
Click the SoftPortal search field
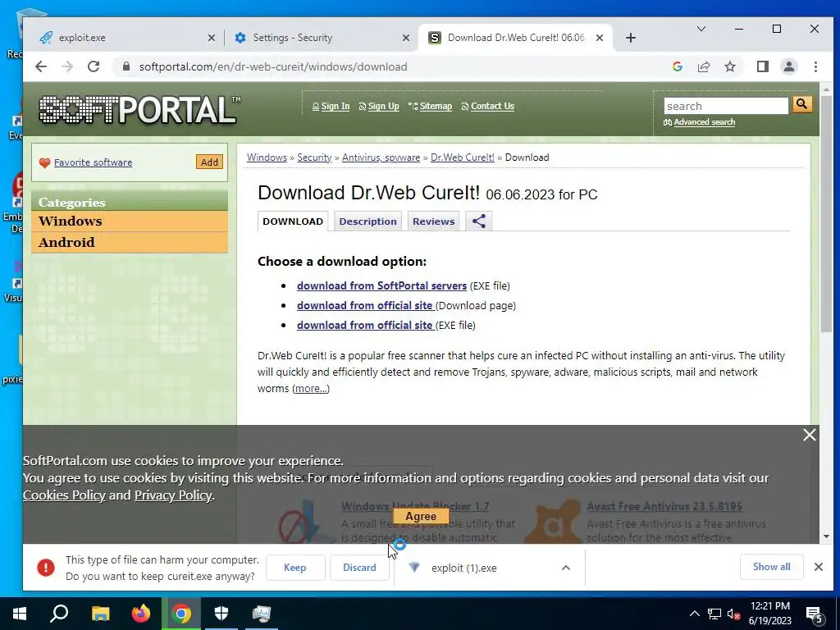click(x=726, y=106)
